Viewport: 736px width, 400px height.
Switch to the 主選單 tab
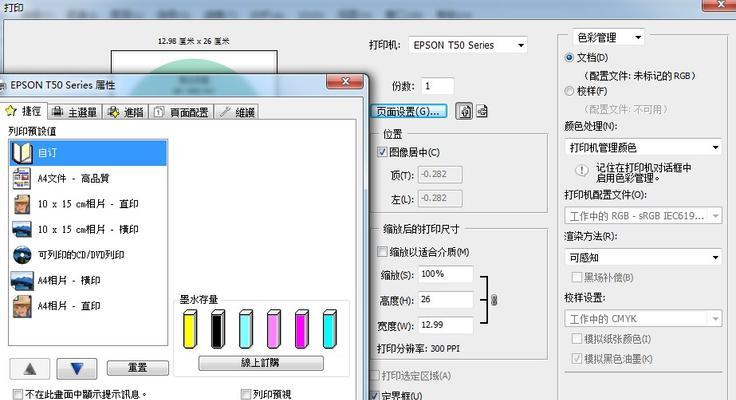point(75,112)
